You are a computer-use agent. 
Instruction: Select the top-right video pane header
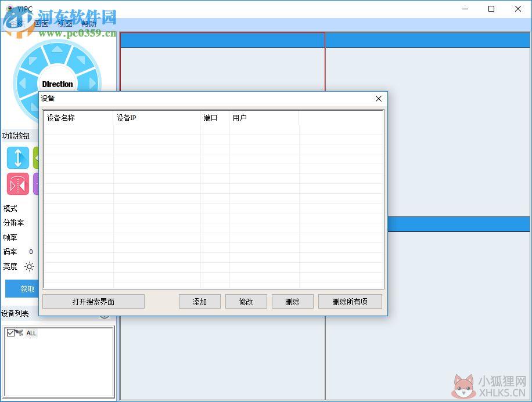[x=427, y=41]
